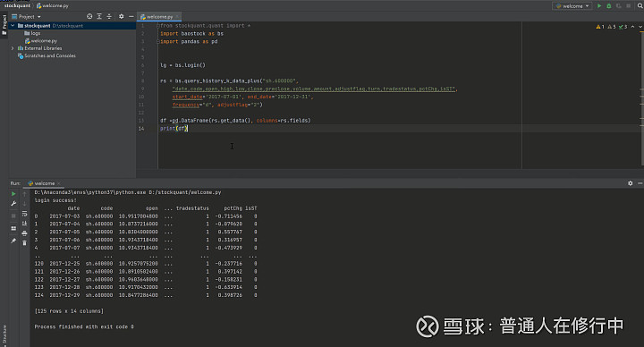Open the Project view dropdown
The height and width of the screenshot is (347, 644).
tap(26, 16)
